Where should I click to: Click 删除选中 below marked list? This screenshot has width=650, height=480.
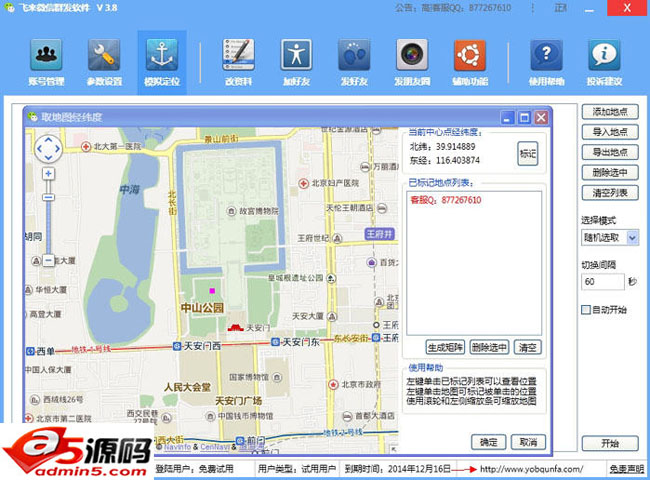tap(489, 347)
